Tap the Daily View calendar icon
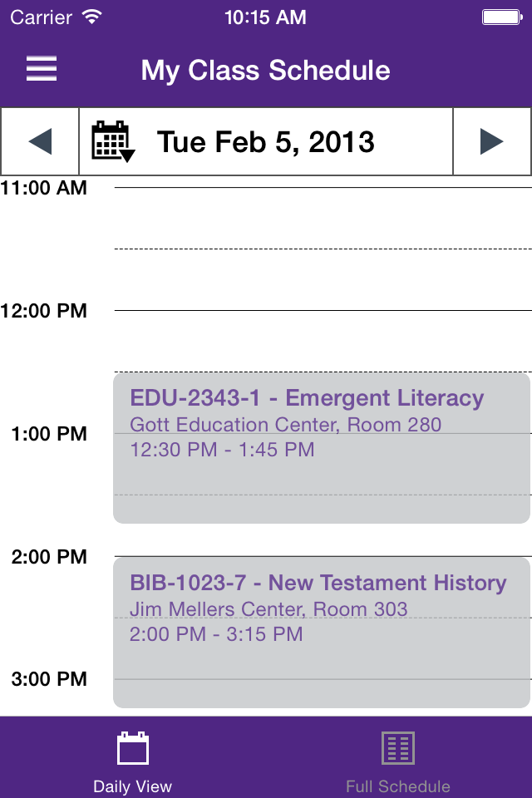The image size is (532, 798). pyautogui.click(x=133, y=748)
